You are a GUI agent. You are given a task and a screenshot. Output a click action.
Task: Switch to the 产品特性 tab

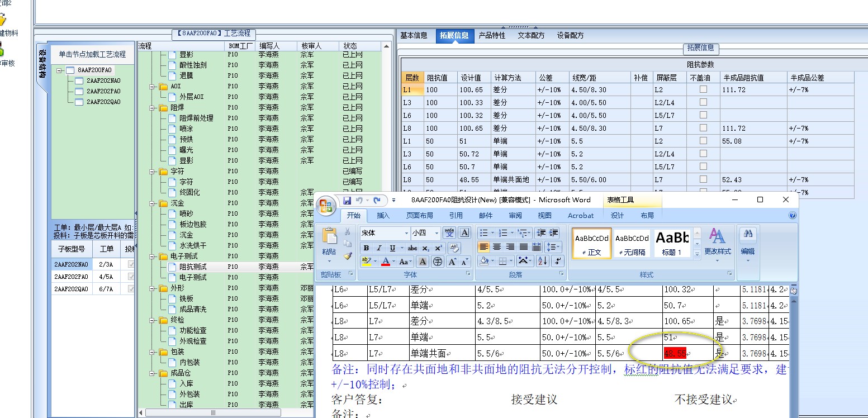[492, 35]
